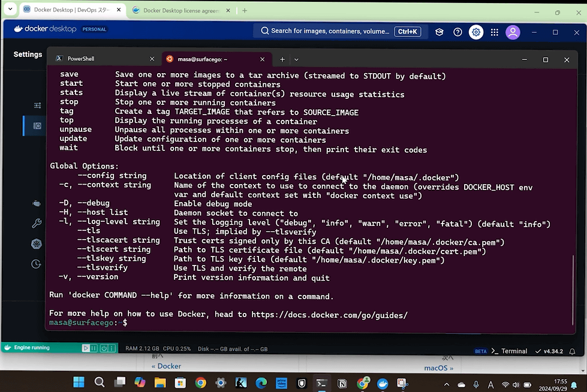Click the terminal window vertical scrollbar
Viewport: 587px width, 392px height.
(573, 290)
